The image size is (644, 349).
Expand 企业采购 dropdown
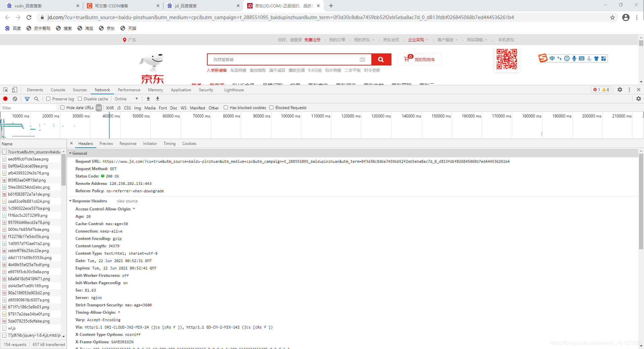[418, 40]
